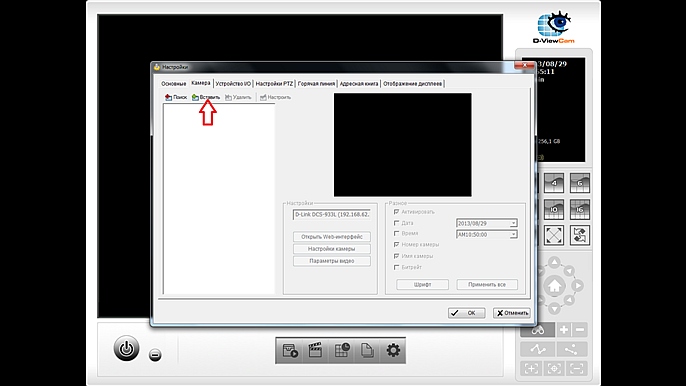Click the power button icon
Image resolution: width=686 pixels, height=386 pixels.
[126, 348]
